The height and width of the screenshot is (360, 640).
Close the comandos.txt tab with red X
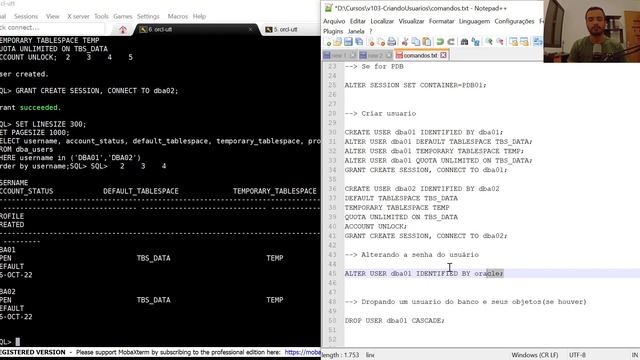(443, 55)
